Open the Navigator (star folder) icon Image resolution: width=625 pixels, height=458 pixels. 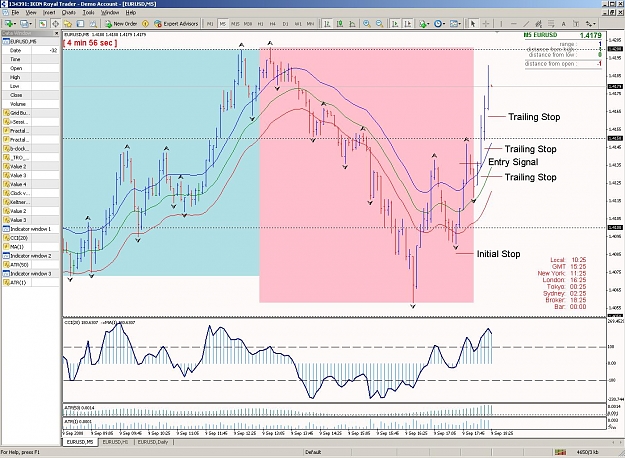68,24
